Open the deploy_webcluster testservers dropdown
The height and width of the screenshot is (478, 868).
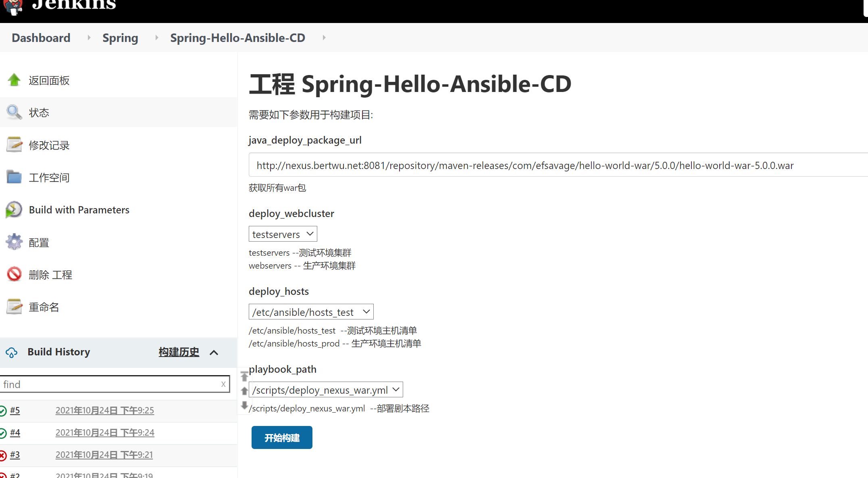coord(282,234)
